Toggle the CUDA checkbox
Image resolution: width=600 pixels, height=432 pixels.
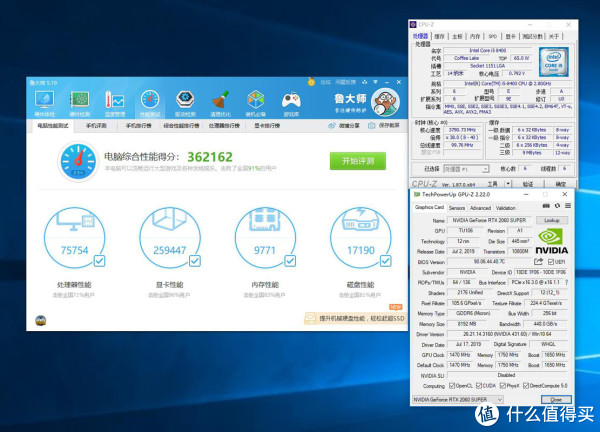tap(479, 386)
